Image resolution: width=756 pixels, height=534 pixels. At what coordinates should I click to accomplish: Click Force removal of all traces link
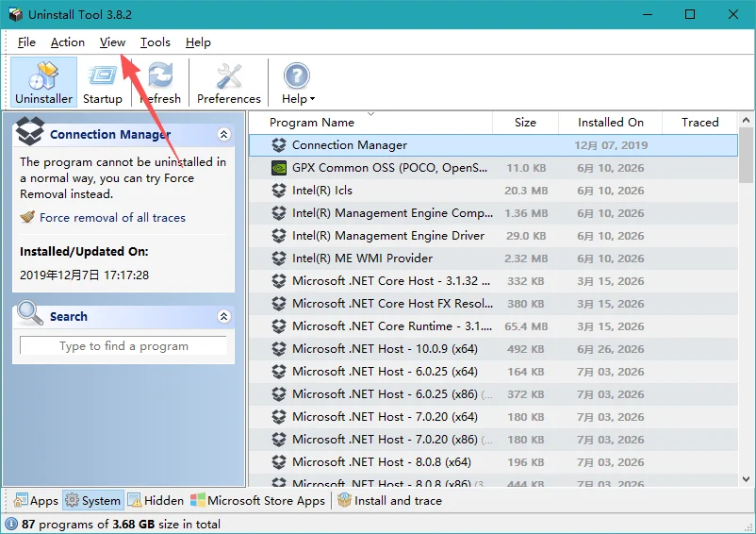point(112,218)
